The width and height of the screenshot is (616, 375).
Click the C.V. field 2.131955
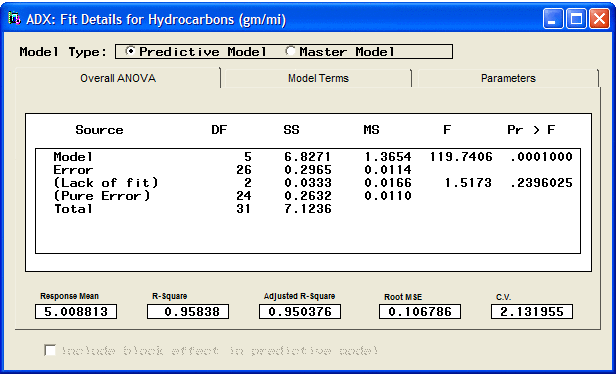[x=532, y=312]
